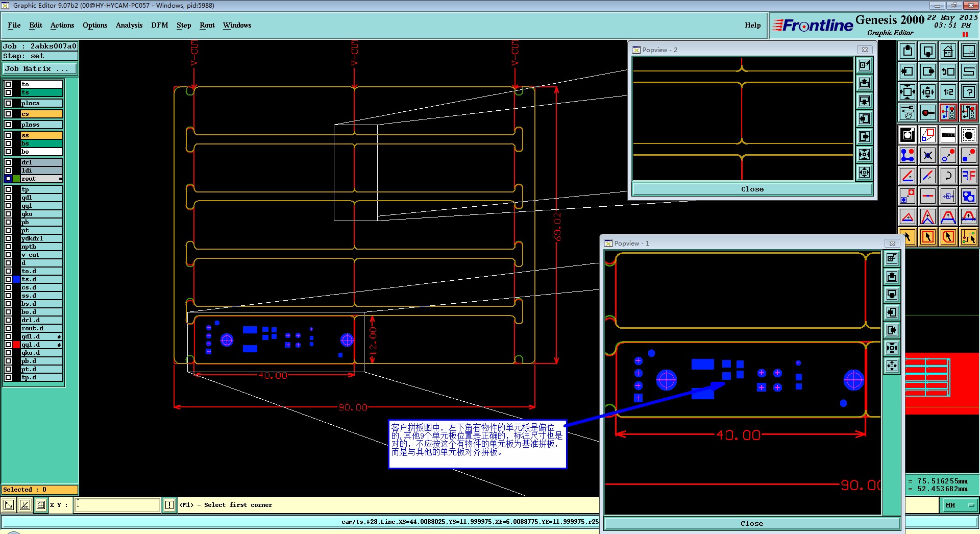Click the home view icon
980x534 pixels.
pyautogui.click(x=948, y=51)
